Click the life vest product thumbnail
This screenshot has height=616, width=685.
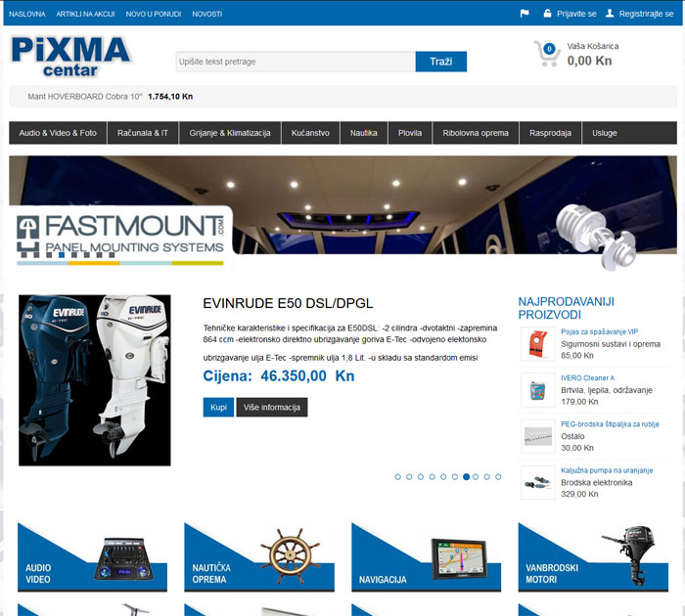click(x=538, y=344)
